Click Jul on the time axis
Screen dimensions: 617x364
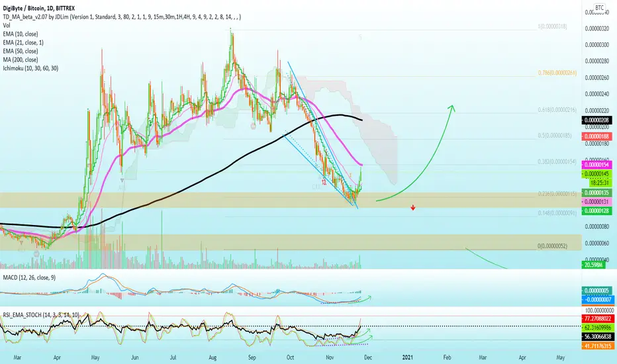(173, 357)
